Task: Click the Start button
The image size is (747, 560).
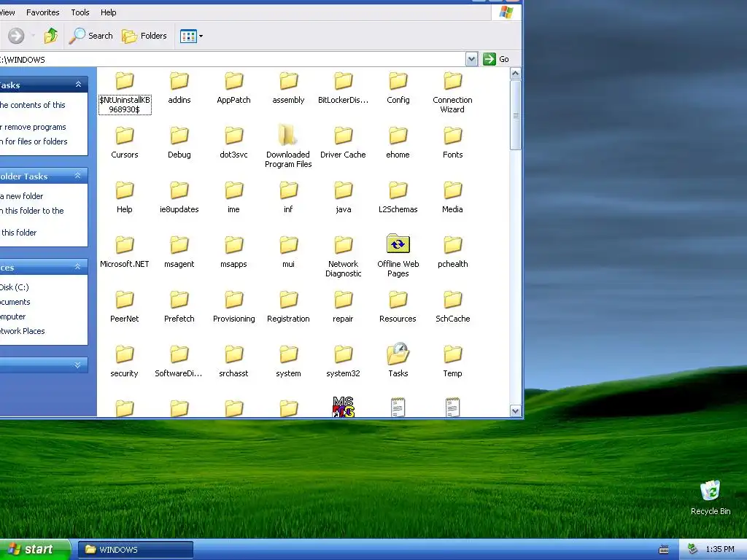Action: (x=34, y=549)
